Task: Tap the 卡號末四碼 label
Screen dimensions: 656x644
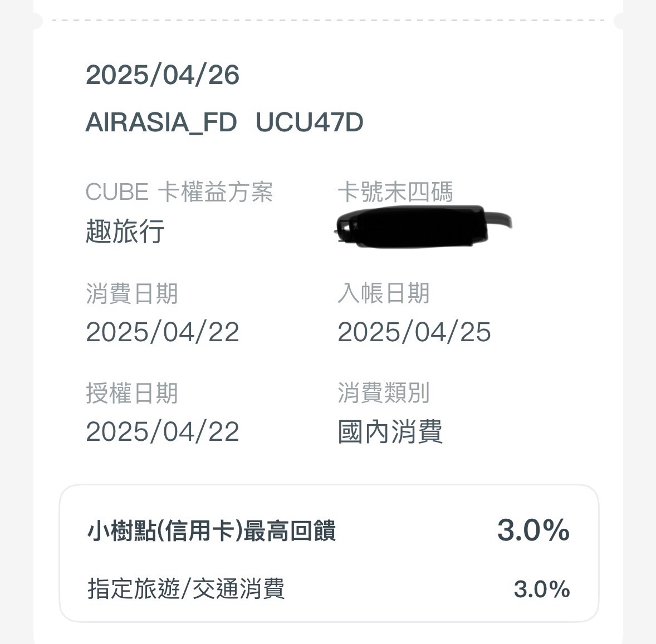Action: [395, 193]
